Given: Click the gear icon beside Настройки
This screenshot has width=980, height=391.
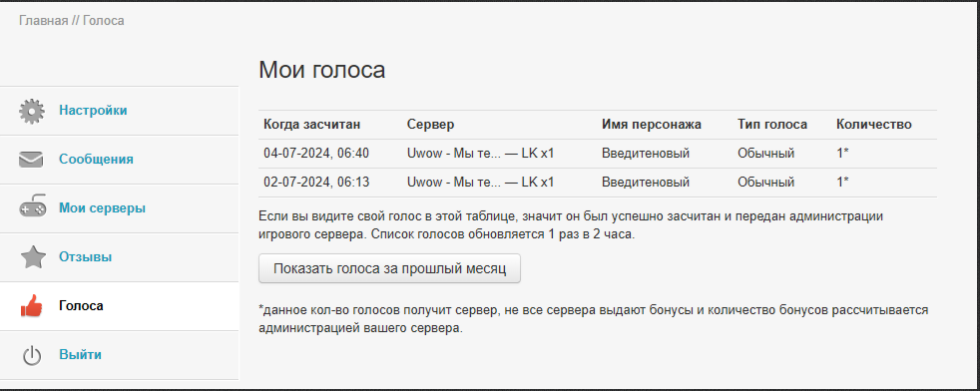Looking at the screenshot, I should (32, 111).
